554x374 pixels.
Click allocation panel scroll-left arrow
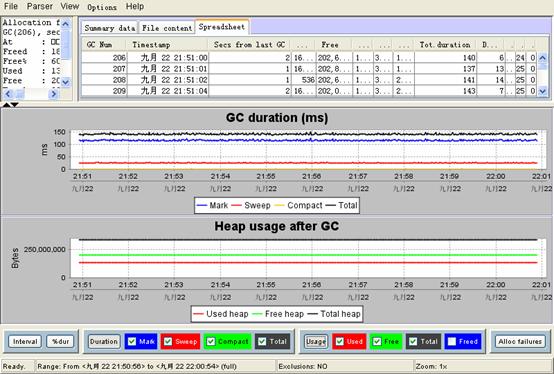[8, 94]
